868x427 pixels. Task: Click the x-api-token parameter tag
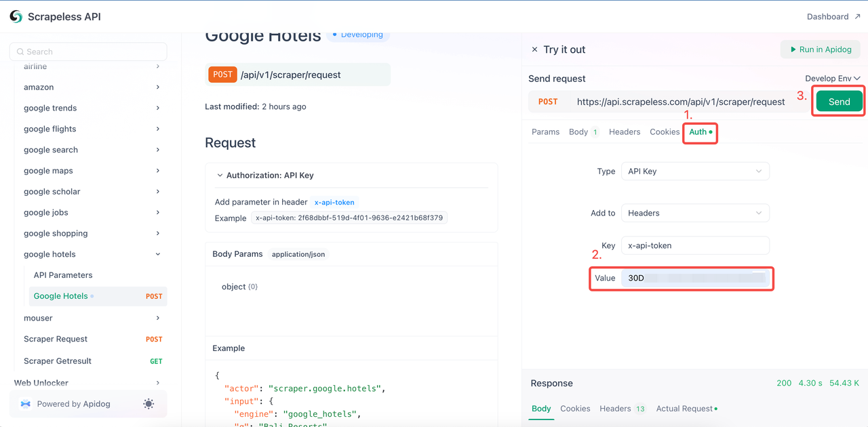[334, 202]
